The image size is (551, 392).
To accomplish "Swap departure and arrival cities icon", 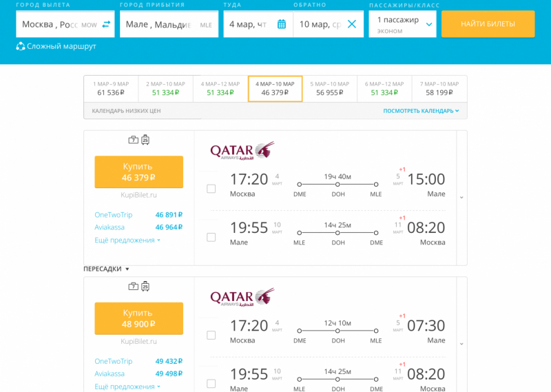I will [106, 24].
